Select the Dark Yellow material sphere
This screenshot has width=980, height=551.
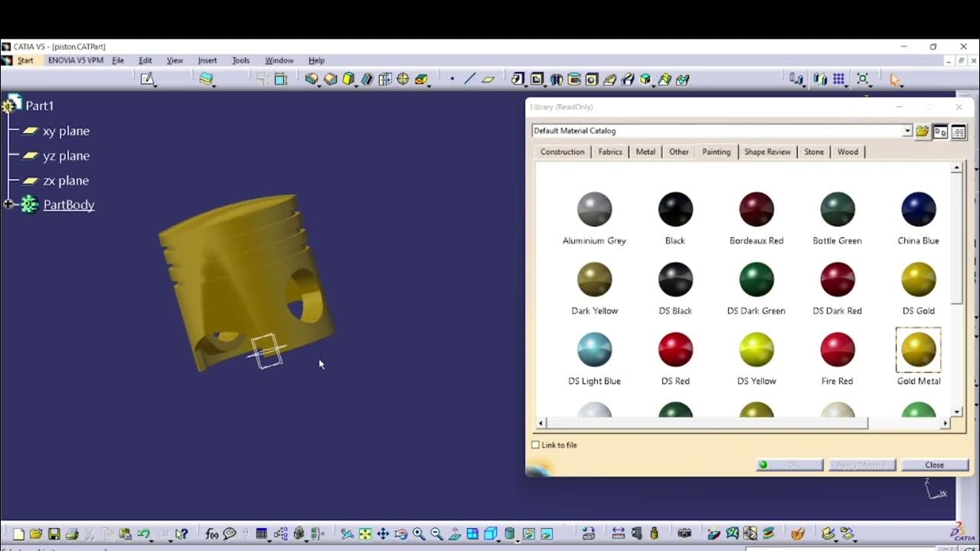coord(594,279)
